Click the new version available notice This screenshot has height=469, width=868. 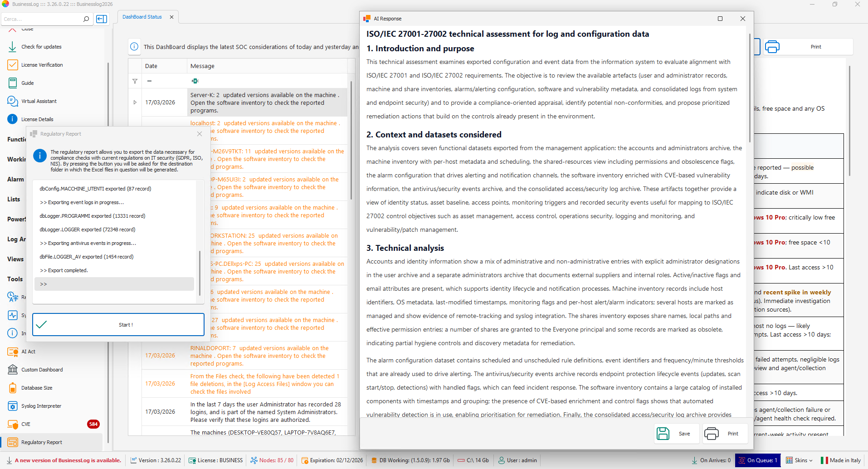(68, 460)
